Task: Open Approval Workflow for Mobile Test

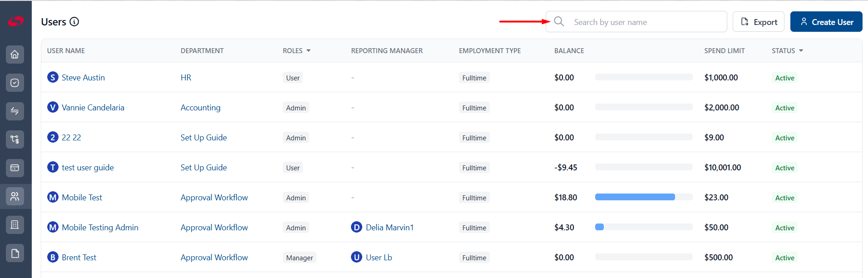Action: 214,198
